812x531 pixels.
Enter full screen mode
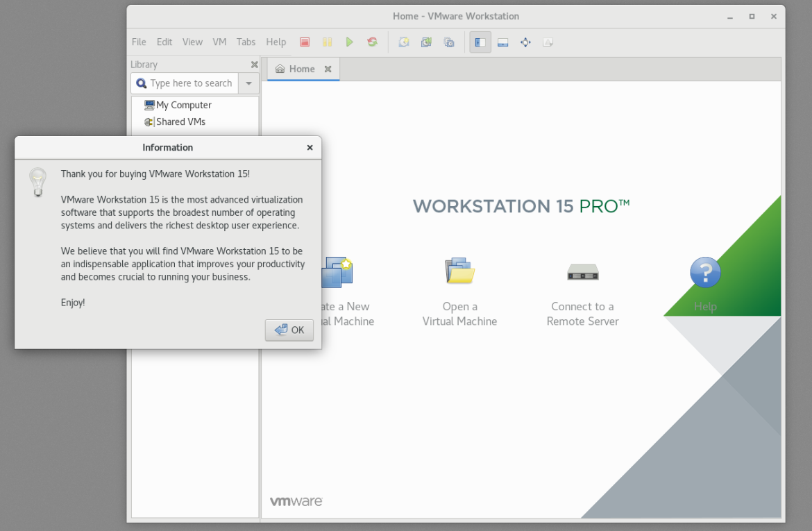click(525, 42)
